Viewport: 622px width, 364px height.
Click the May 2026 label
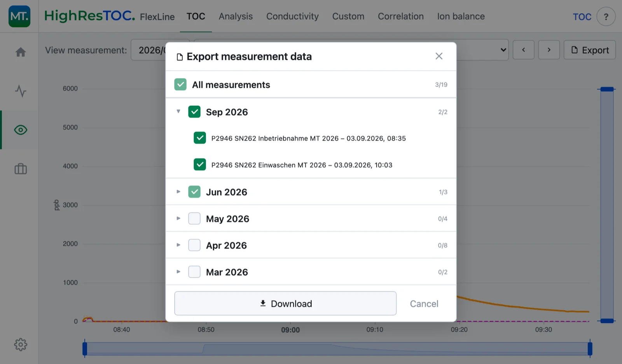(x=227, y=219)
